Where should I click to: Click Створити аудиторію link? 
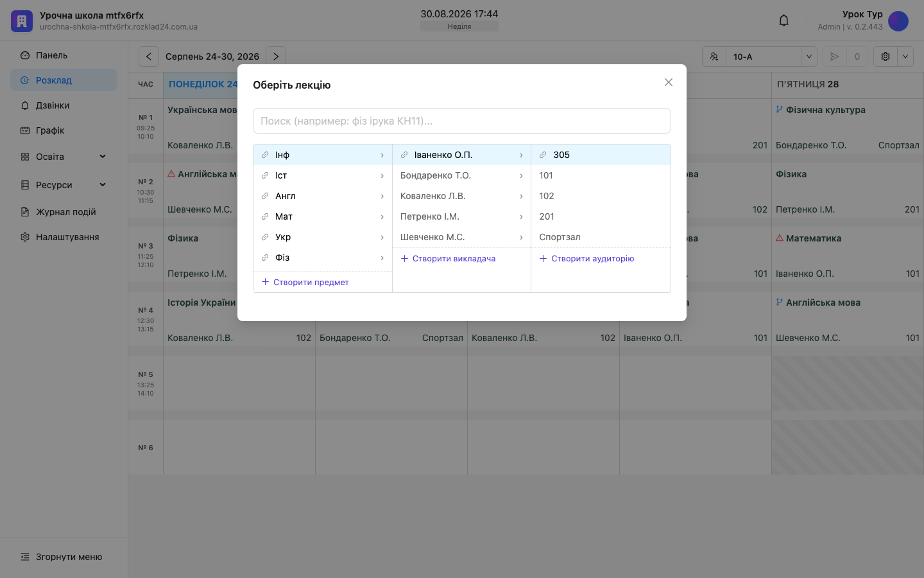(x=586, y=258)
